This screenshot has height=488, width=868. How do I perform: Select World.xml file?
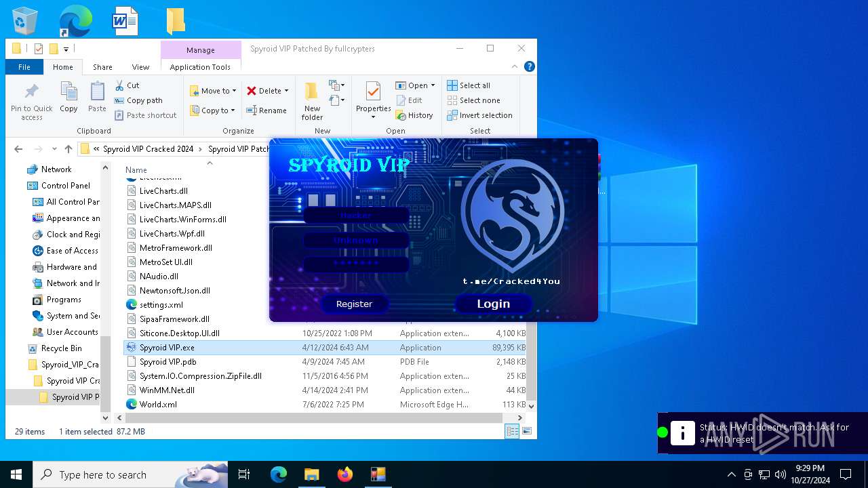(x=158, y=405)
